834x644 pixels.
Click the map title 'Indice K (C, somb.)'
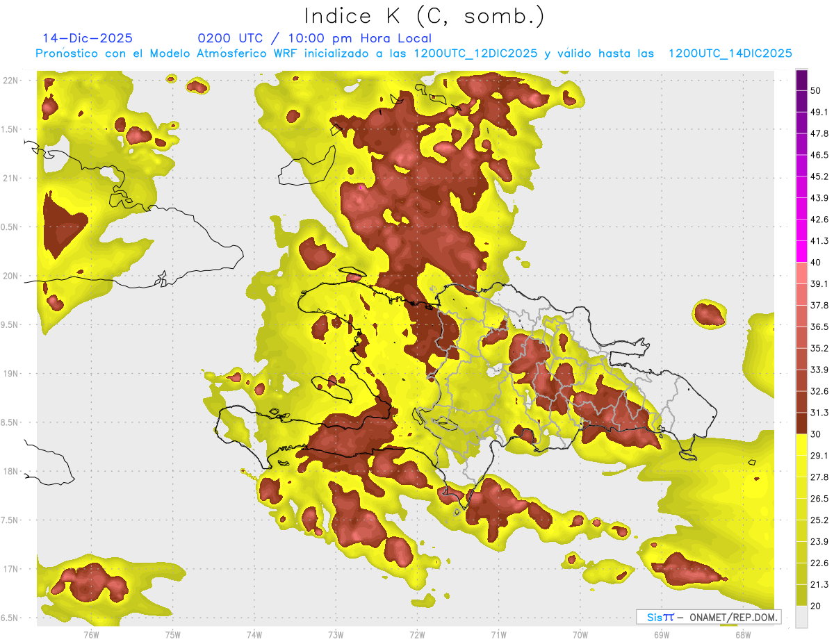click(425, 17)
